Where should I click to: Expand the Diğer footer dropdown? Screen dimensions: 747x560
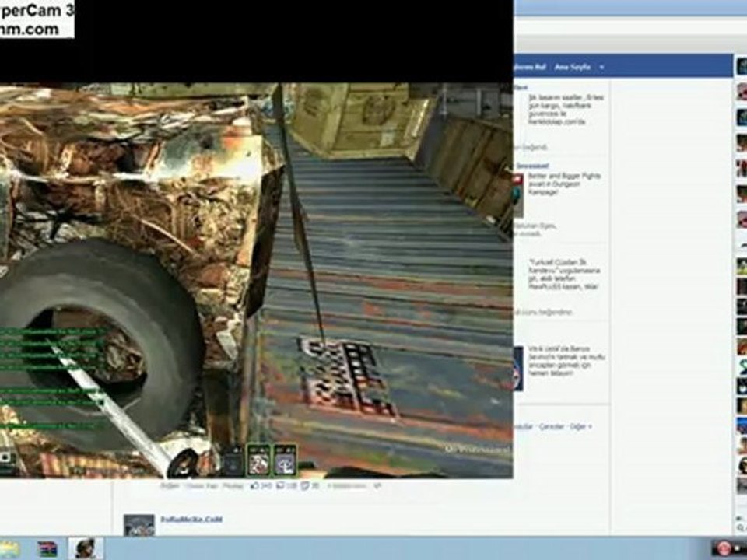(x=580, y=427)
